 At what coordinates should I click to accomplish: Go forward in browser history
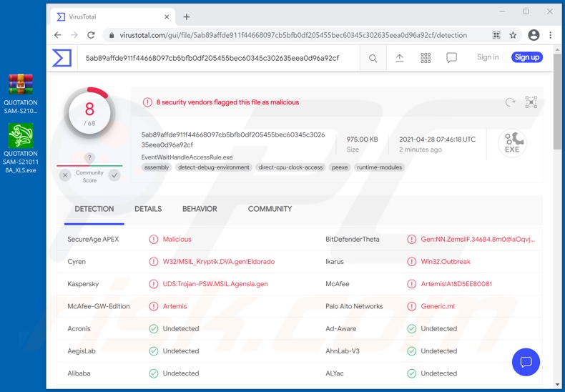pyautogui.click(x=74, y=35)
